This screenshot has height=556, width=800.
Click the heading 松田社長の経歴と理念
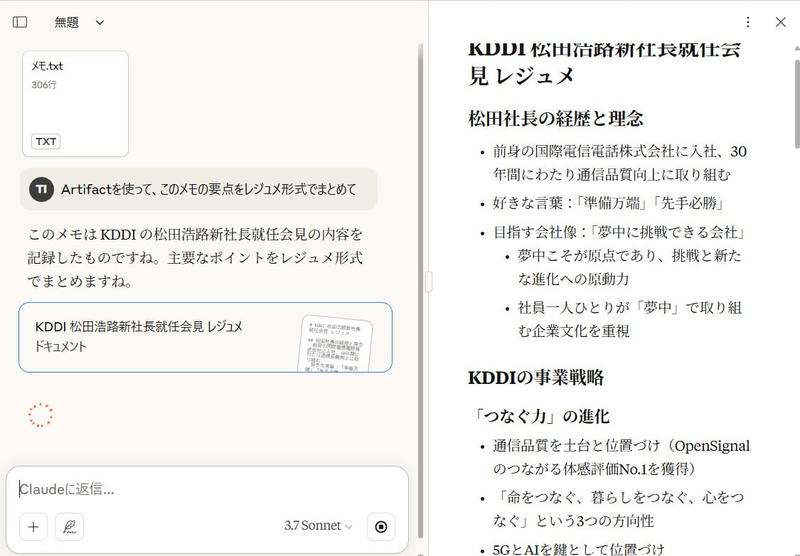pos(556,118)
